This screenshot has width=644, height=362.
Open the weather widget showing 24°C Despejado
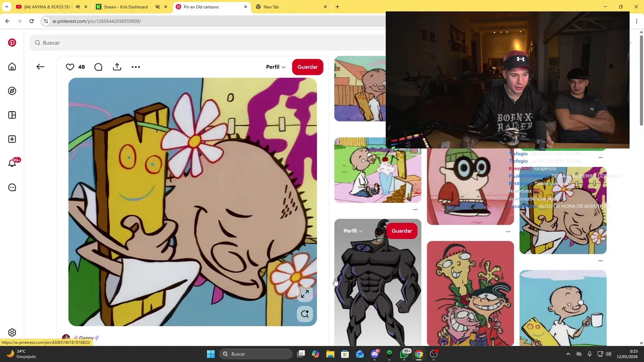click(21, 354)
